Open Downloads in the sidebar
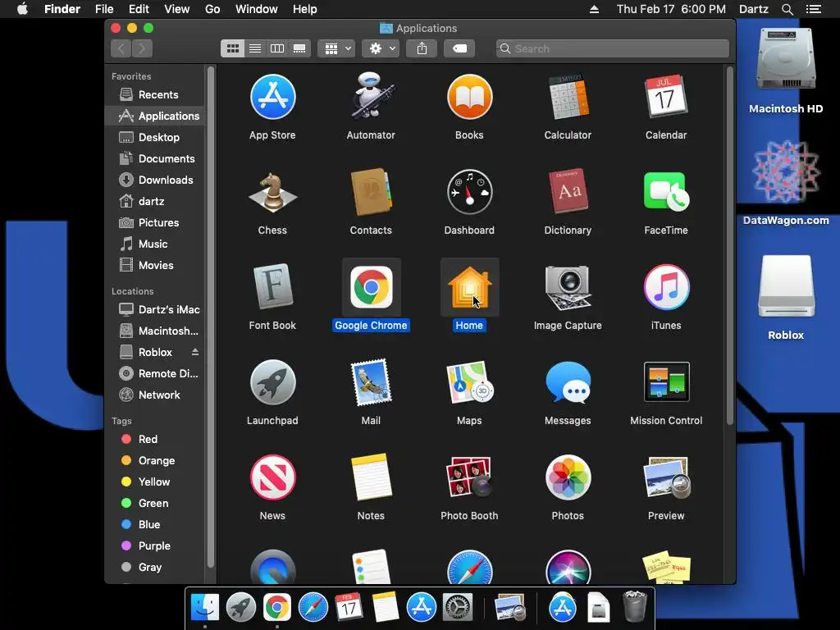 155,180
